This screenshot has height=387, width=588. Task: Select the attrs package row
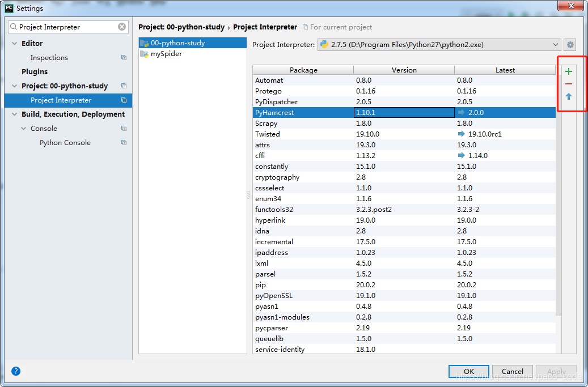tap(404, 145)
